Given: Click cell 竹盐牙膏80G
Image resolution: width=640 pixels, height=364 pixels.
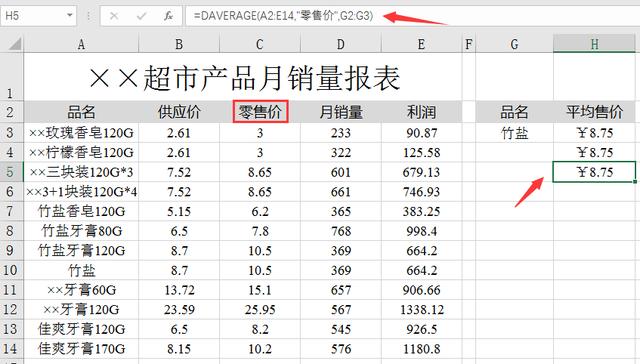Looking at the screenshot, I should (81, 231).
